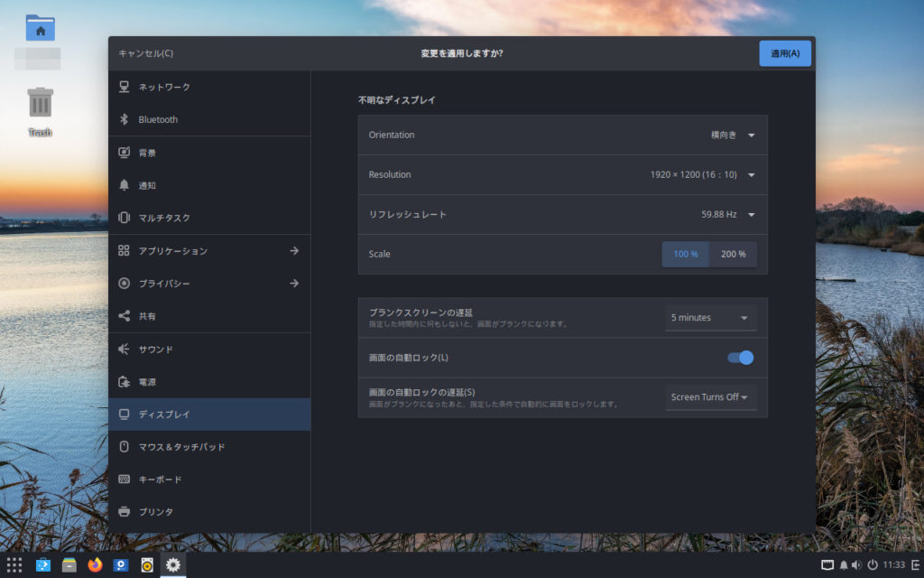Open the Orientation dropdown
This screenshot has width=924, height=578.
pyautogui.click(x=732, y=135)
